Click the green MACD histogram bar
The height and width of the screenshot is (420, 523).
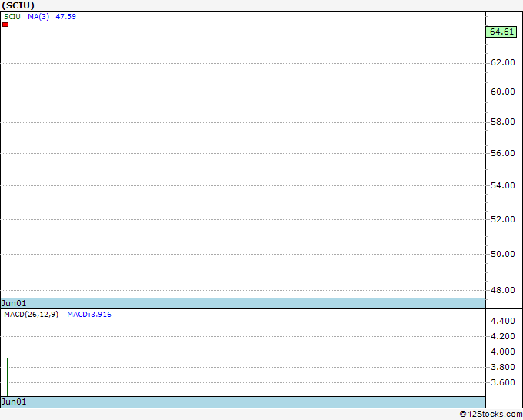tap(5, 377)
